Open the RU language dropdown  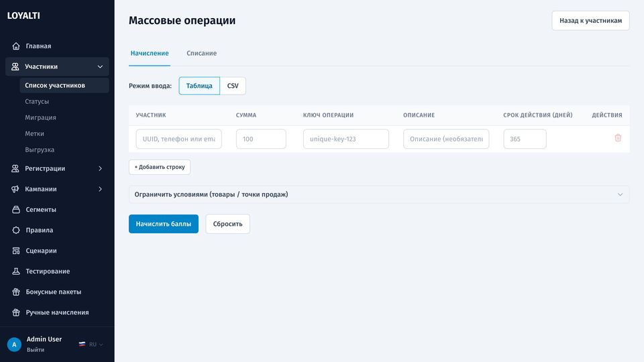coord(96,345)
